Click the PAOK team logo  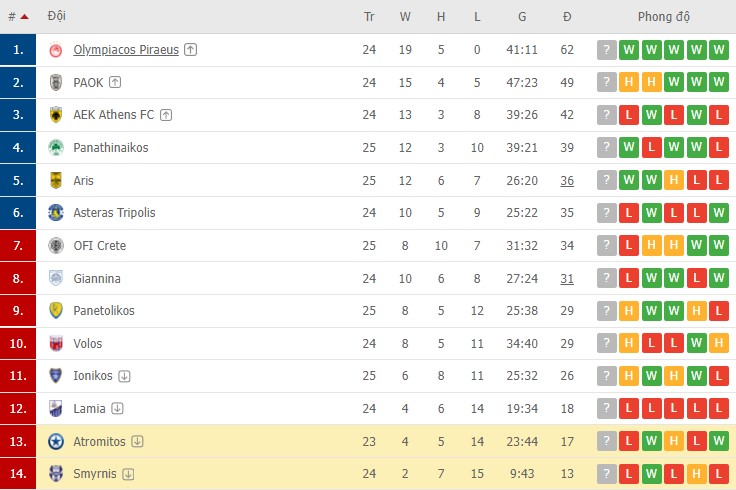(56, 82)
